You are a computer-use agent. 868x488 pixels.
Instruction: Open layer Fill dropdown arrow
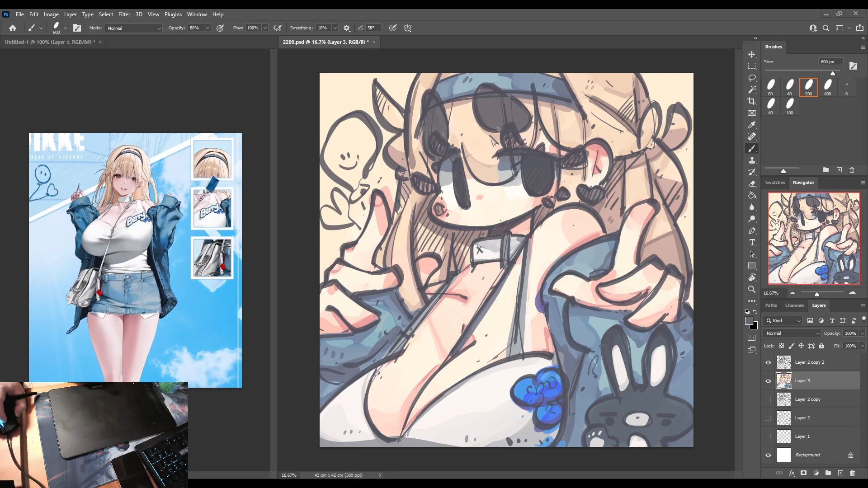click(862, 346)
